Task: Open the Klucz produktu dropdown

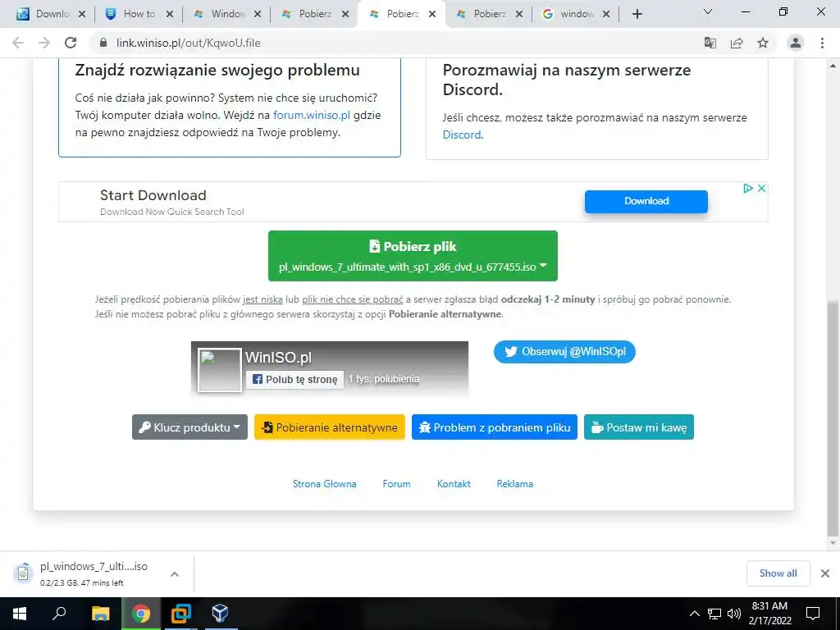Action: (x=189, y=427)
